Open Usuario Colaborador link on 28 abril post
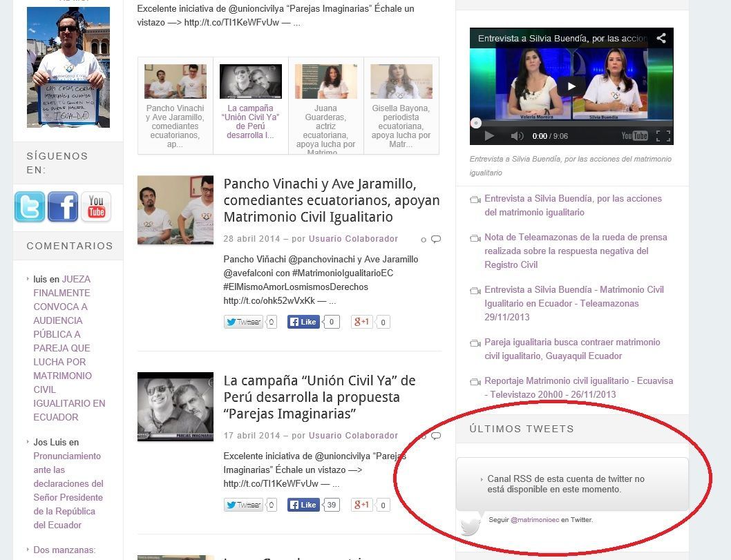Screen dimensions: 731x560 [353, 238]
